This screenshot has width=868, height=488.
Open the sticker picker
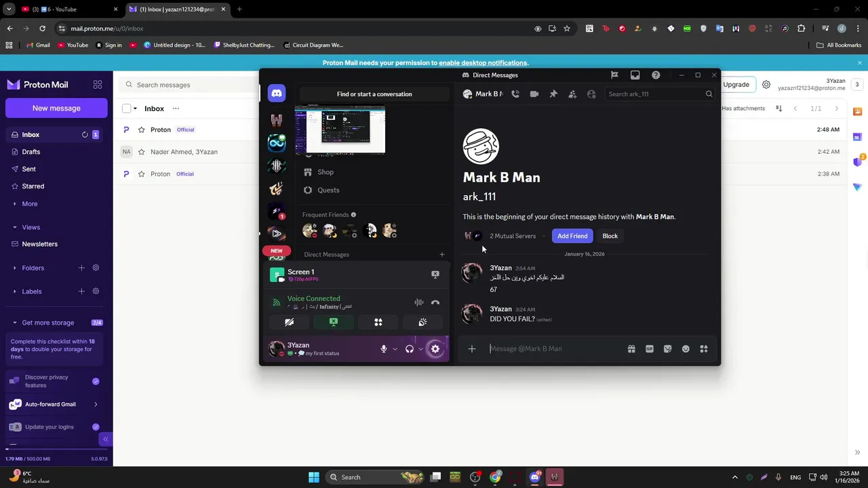pyautogui.click(x=668, y=349)
